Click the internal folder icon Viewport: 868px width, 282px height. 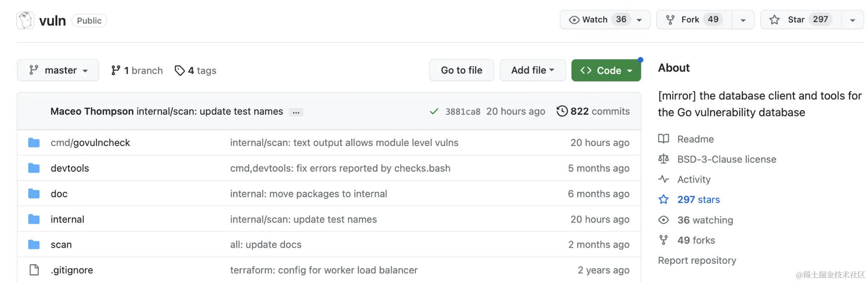pos(34,219)
